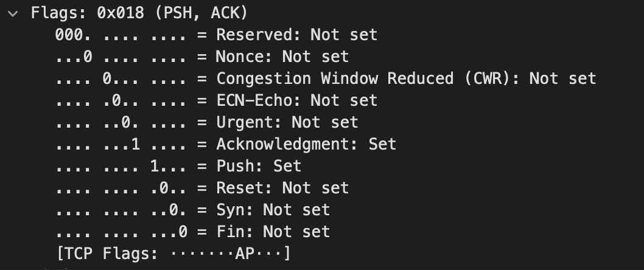Select the Congestion Window Reduced (CWR) line
The height and width of the screenshot is (270, 644).
pos(326,78)
